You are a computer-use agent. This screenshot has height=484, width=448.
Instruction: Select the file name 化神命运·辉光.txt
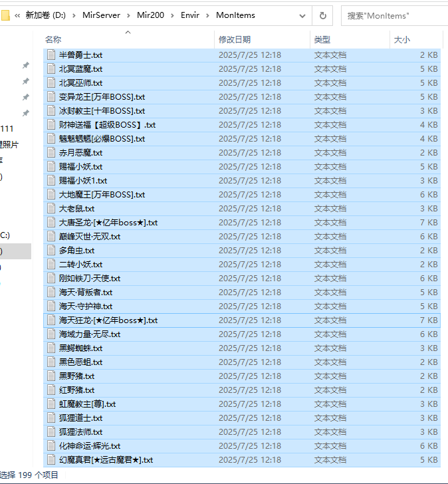click(x=90, y=445)
